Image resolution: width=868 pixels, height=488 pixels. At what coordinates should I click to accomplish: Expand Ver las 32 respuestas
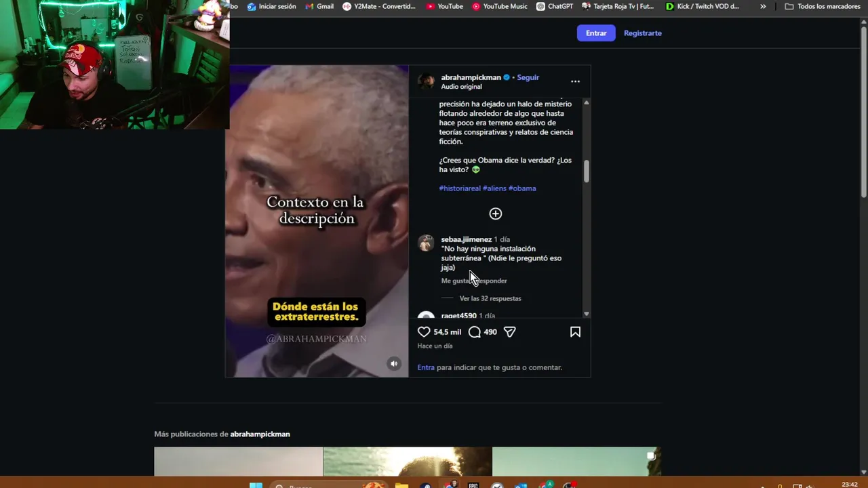(x=490, y=298)
